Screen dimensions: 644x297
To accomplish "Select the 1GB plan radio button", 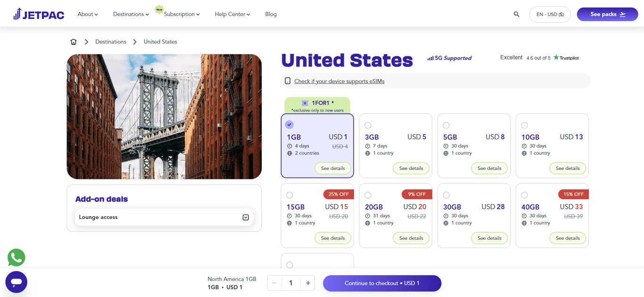I will click(289, 125).
